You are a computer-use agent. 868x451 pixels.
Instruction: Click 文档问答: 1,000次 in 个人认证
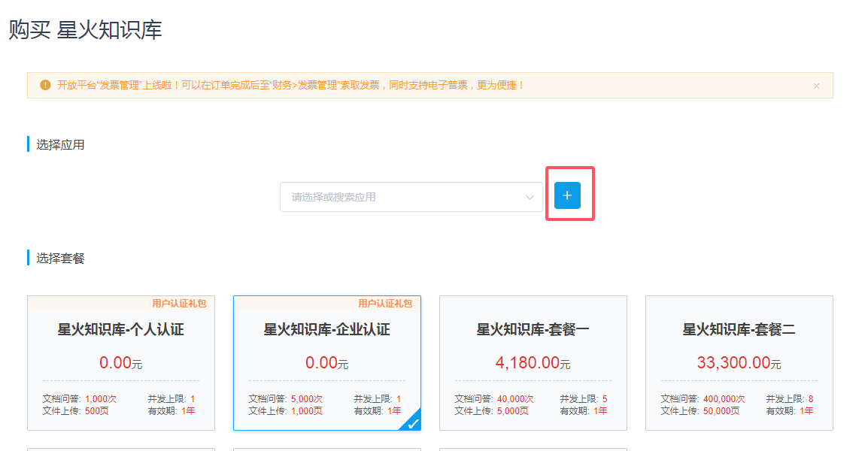pos(80,399)
